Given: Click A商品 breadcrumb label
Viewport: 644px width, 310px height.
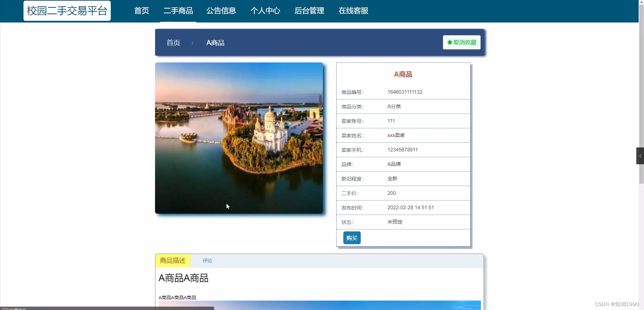Looking at the screenshot, I should [x=215, y=43].
